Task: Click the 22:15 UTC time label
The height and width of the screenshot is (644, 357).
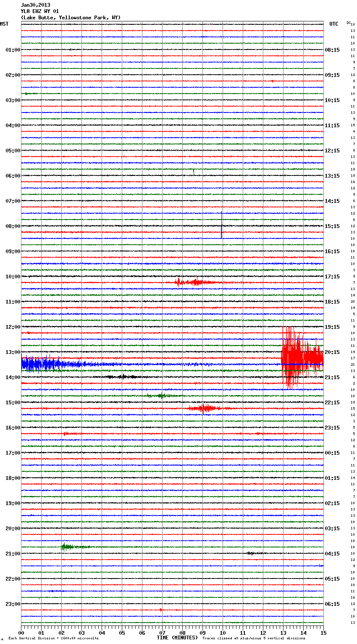Action: click(x=332, y=403)
